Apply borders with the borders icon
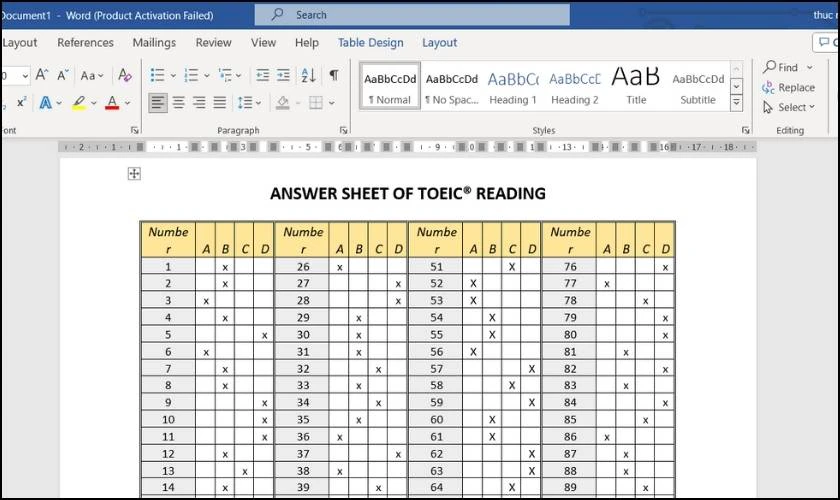Viewport: 840px width, 500px height. pyautogui.click(x=316, y=102)
